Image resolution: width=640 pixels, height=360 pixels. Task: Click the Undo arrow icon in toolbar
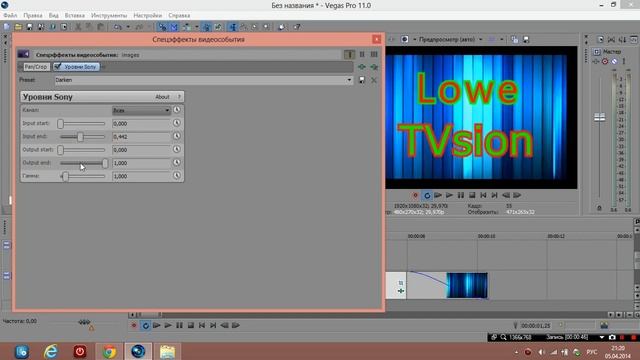(118, 27)
